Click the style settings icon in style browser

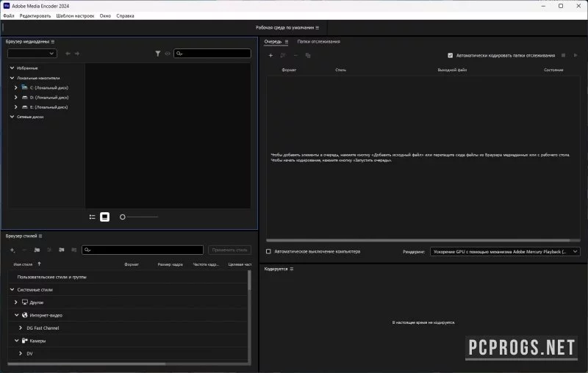(x=49, y=250)
